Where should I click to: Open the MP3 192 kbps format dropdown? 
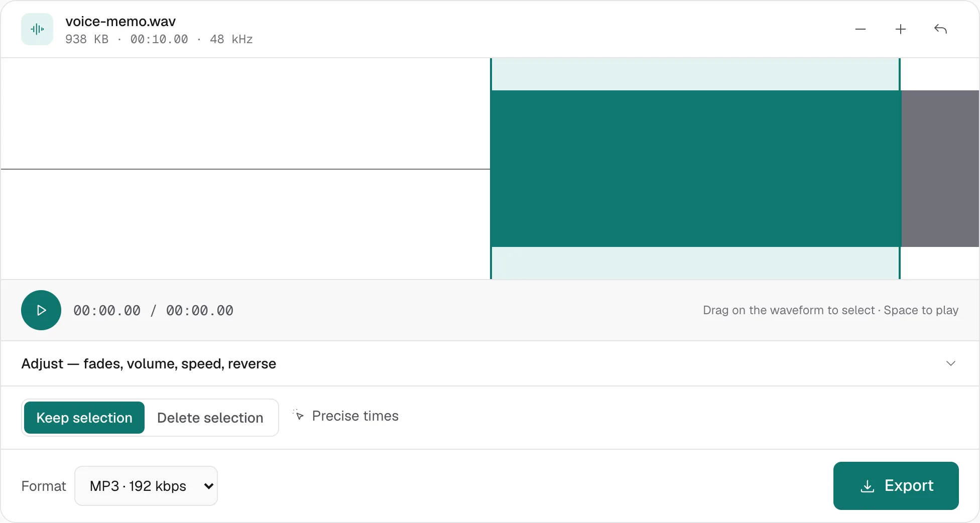tap(146, 486)
